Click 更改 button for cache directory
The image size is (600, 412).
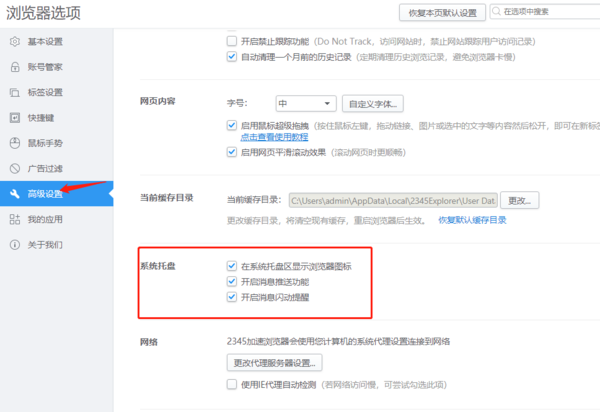point(523,200)
